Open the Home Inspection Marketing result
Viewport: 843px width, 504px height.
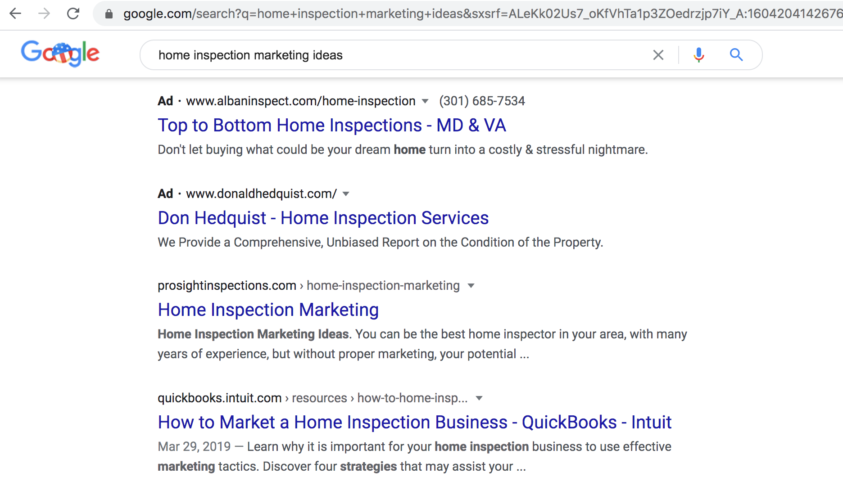[x=268, y=310]
